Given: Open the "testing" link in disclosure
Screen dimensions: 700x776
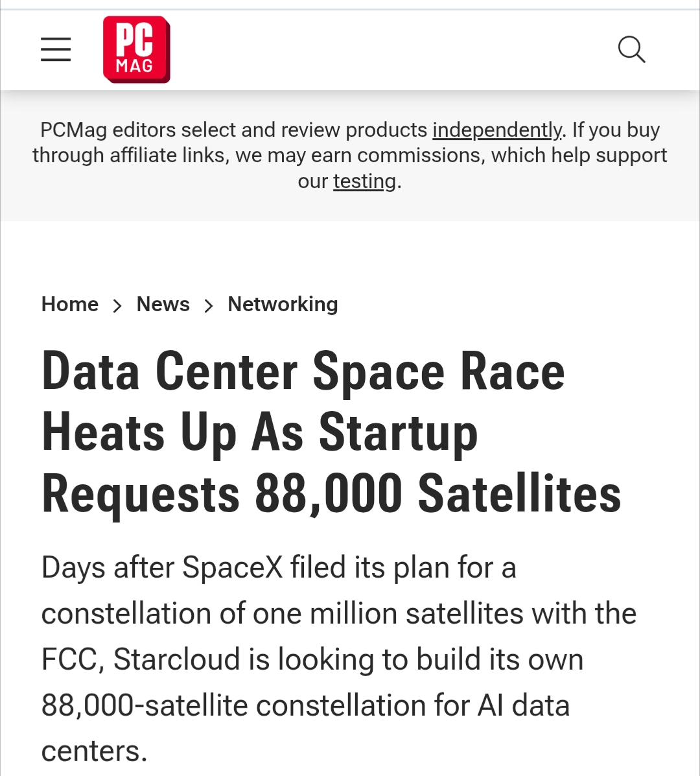Looking at the screenshot, I should click(364, 181).
